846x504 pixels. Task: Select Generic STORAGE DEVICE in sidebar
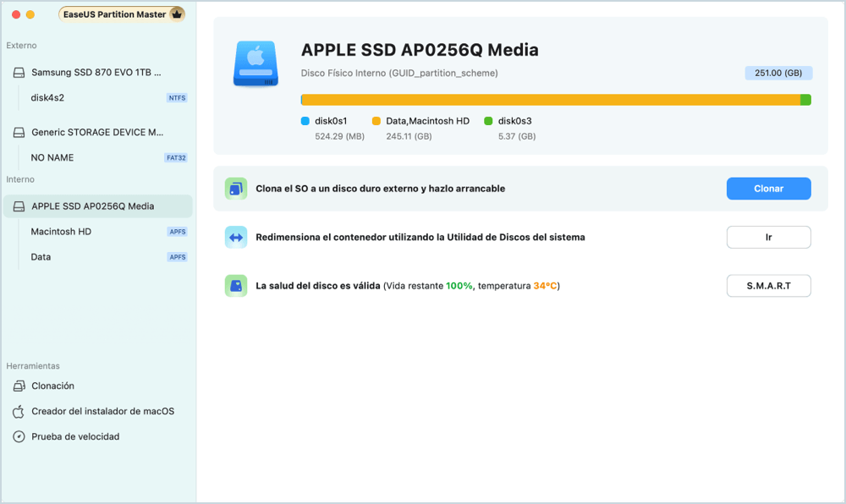pos(97,132)
